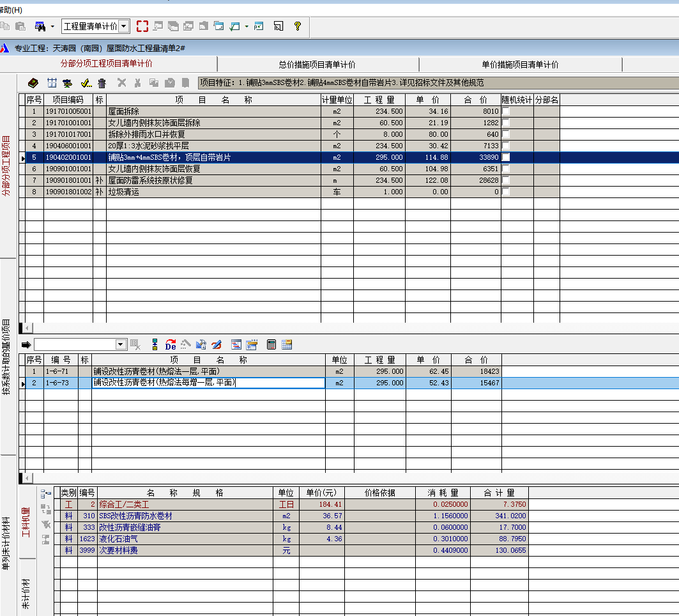Viewport: 679px width, 616px height.
Task: Click the tree structure icon beside the materials table
Action: 46,493
